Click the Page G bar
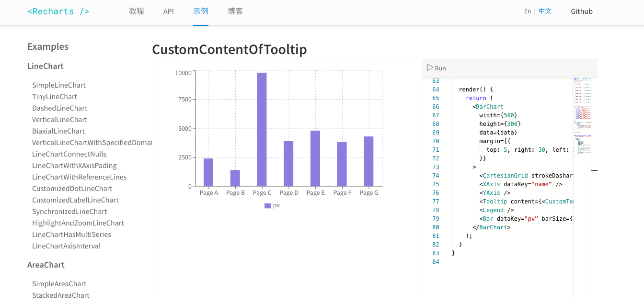Screen dimensions: 644x304 pyautogui.click(x=368, y=161)
